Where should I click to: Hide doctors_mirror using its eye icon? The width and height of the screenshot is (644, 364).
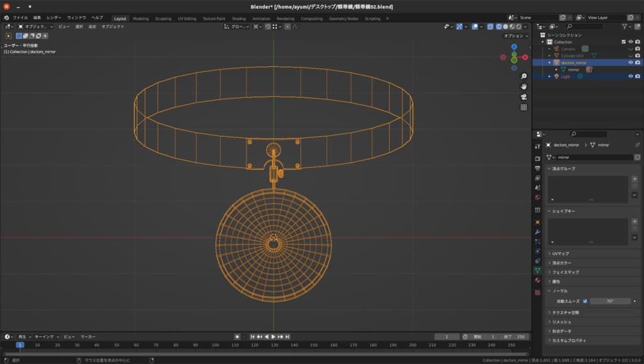[630, 62]
